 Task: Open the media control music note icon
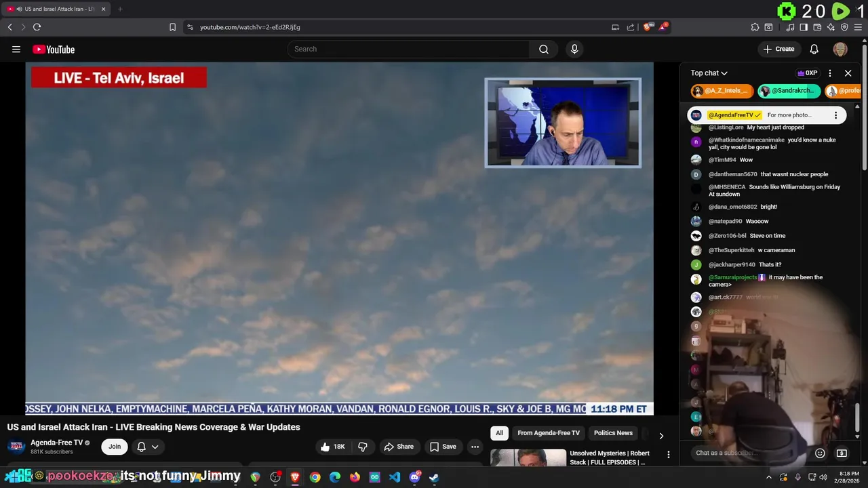pos(791,27)
